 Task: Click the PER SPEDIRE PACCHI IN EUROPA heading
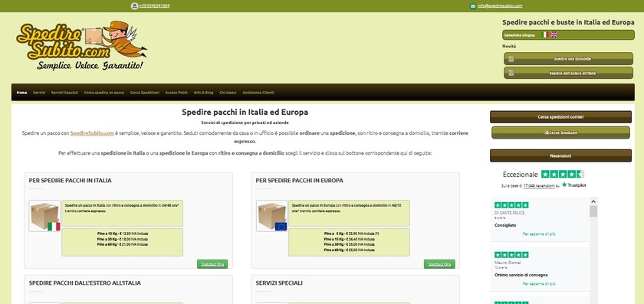tap(300, 181)
